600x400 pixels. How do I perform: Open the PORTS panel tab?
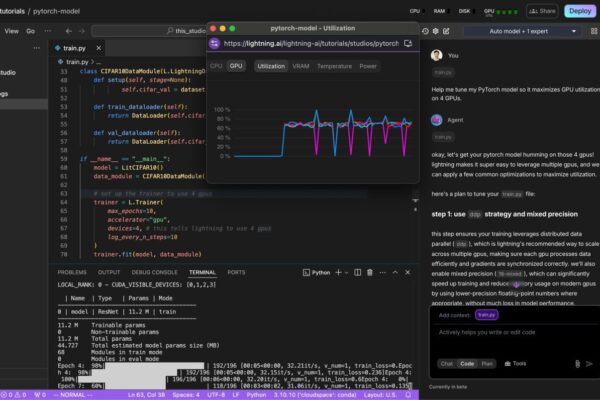[x=236, y=273]
